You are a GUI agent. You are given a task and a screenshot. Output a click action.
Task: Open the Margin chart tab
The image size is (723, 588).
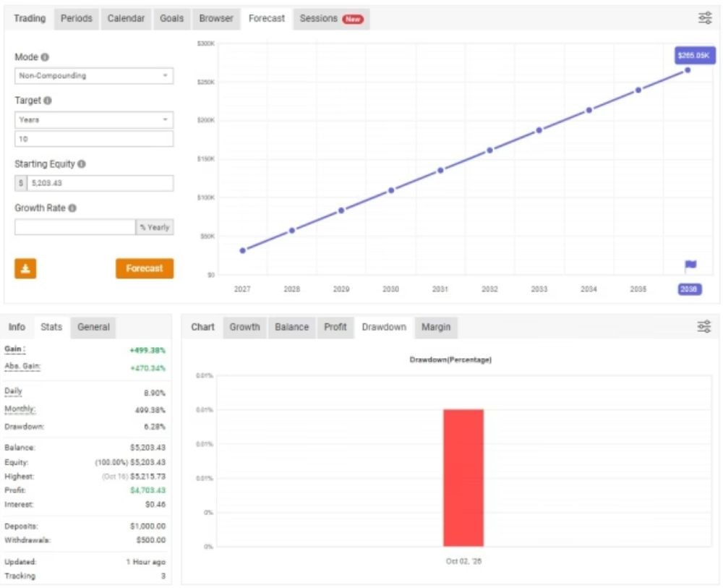[436, 327]
